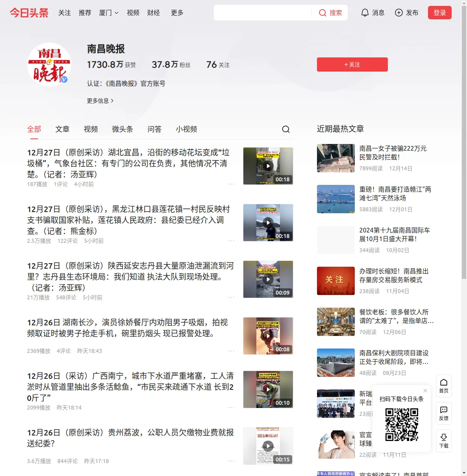Screen dimensions: 467x476
Task: Search within this account's posts icon
Action: coord(286,129)
